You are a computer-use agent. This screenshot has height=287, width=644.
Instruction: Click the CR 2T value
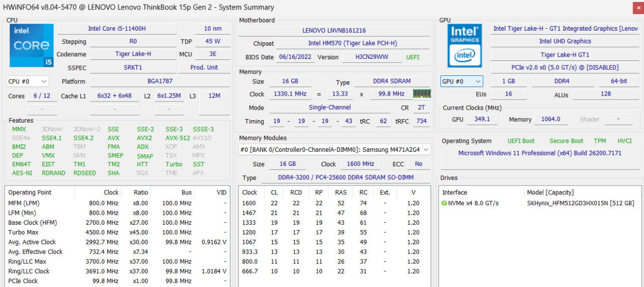click(422, 108)
